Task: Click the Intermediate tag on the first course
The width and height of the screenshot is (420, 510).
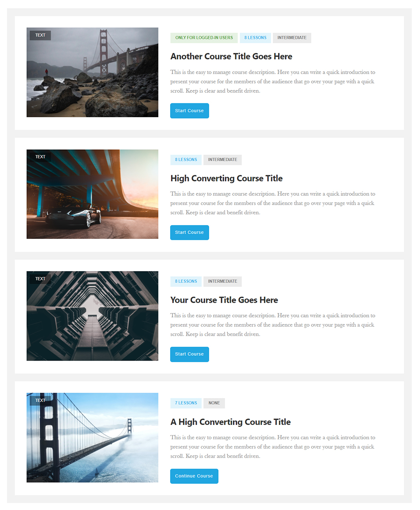Action: point(292,38)
